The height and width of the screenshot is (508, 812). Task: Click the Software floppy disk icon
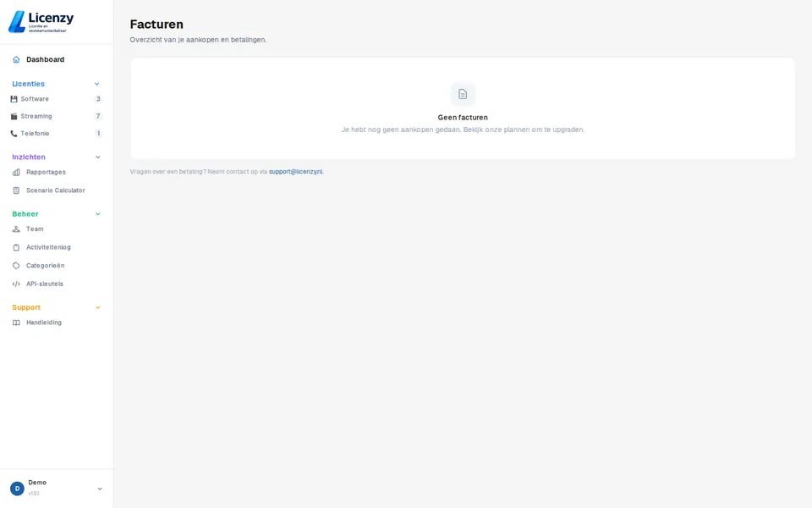coord(14,99)
